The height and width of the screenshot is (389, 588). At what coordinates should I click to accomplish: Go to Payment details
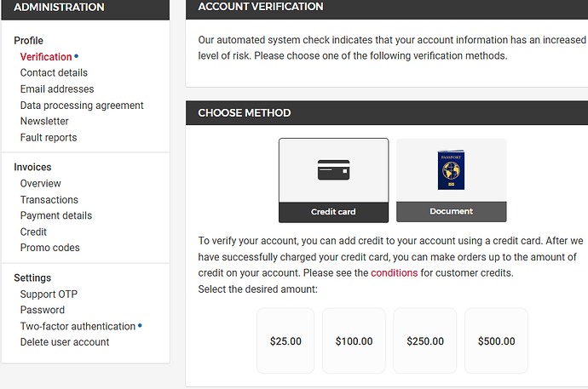(x=56, y=215)
